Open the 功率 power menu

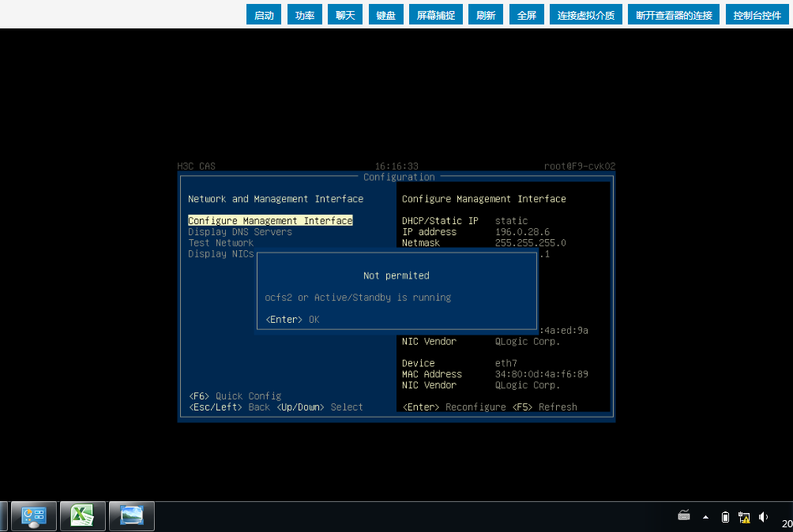[304, 15]
